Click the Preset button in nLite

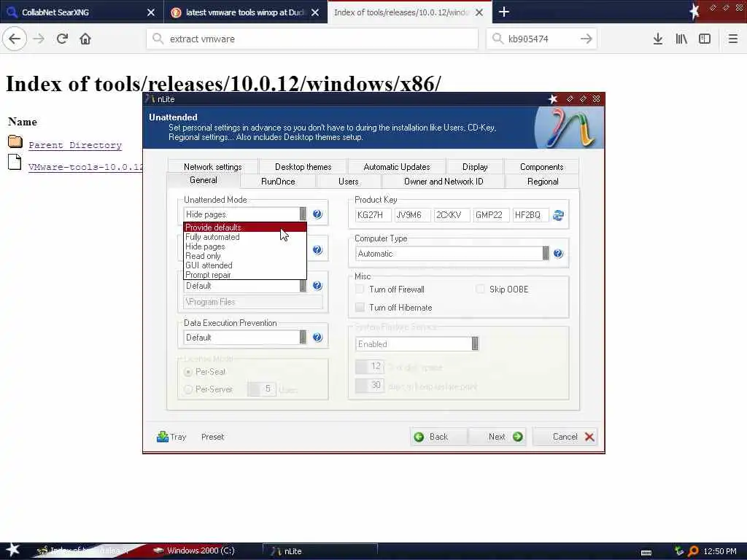click(x=212, y=437)
